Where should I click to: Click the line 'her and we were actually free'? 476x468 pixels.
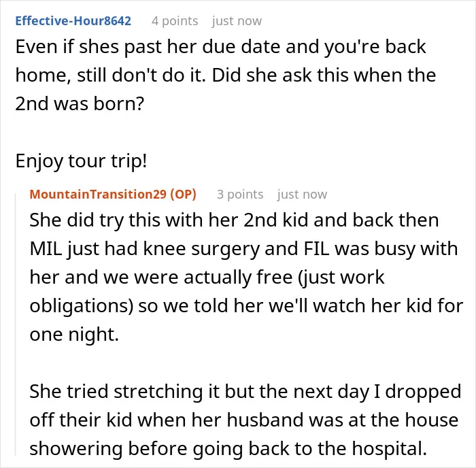click(207, 278)
